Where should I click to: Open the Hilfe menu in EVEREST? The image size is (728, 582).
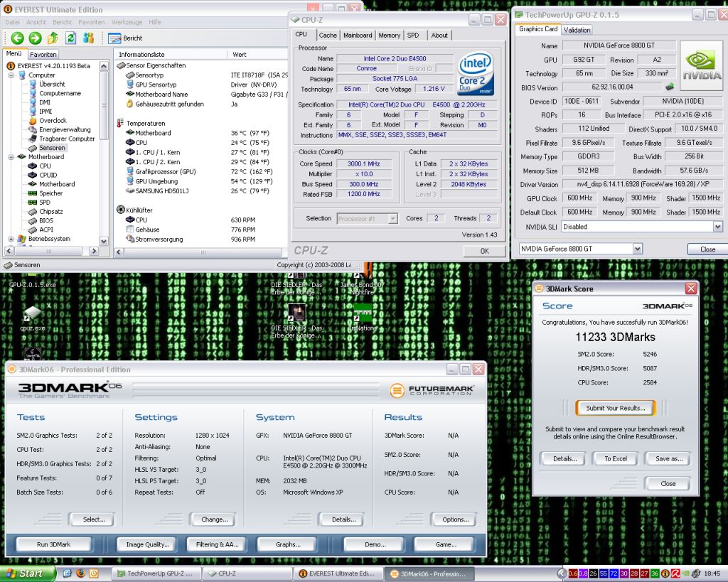click(x=155, y=22)
